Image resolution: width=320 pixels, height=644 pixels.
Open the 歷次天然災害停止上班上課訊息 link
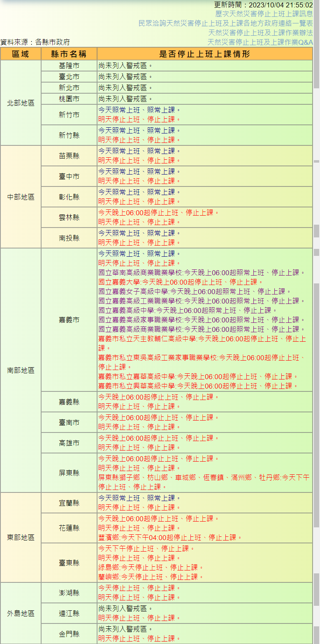point(264,14)
